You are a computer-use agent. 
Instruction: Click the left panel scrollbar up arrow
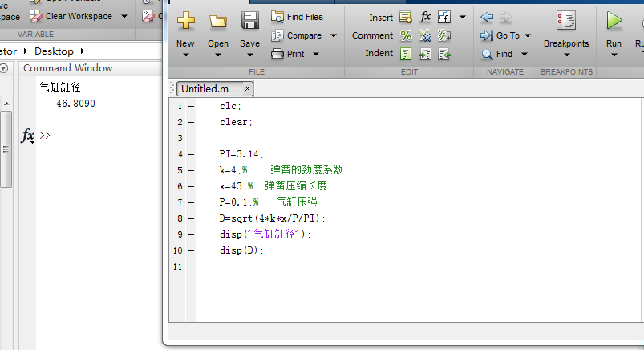6,104
